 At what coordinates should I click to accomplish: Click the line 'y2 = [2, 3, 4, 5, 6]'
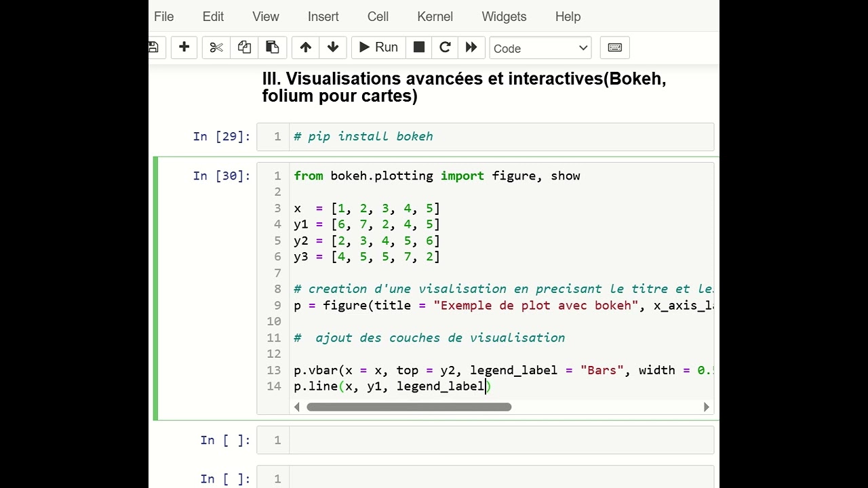(x=367, y=241)
